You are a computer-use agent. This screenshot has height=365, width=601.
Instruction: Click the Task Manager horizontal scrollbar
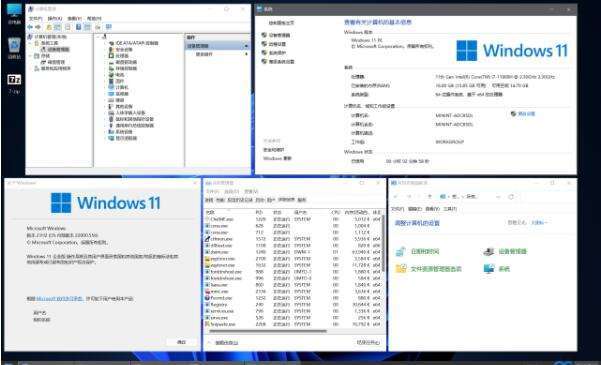268,331
